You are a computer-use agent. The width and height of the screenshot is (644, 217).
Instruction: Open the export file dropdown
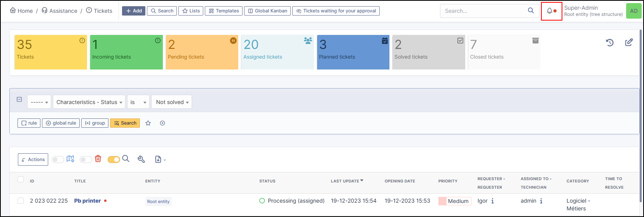pyautogui.click(x=160, y=160)
